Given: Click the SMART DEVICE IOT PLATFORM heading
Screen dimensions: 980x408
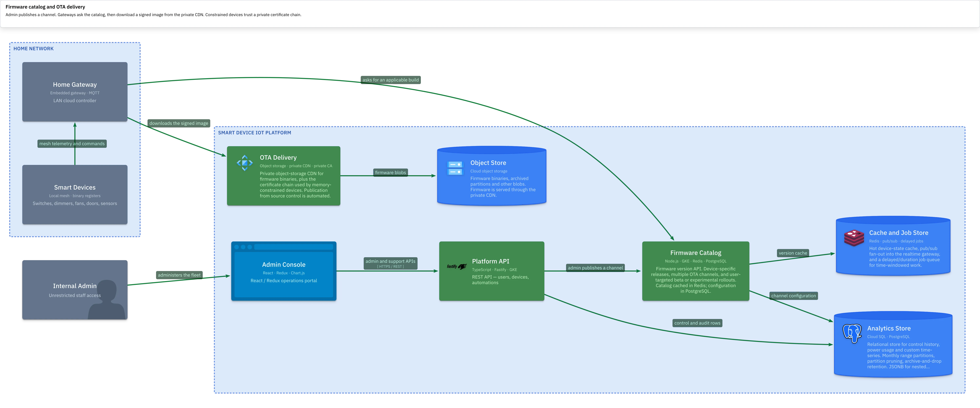Looking at the screenshot, I should [x=254, y=133].
